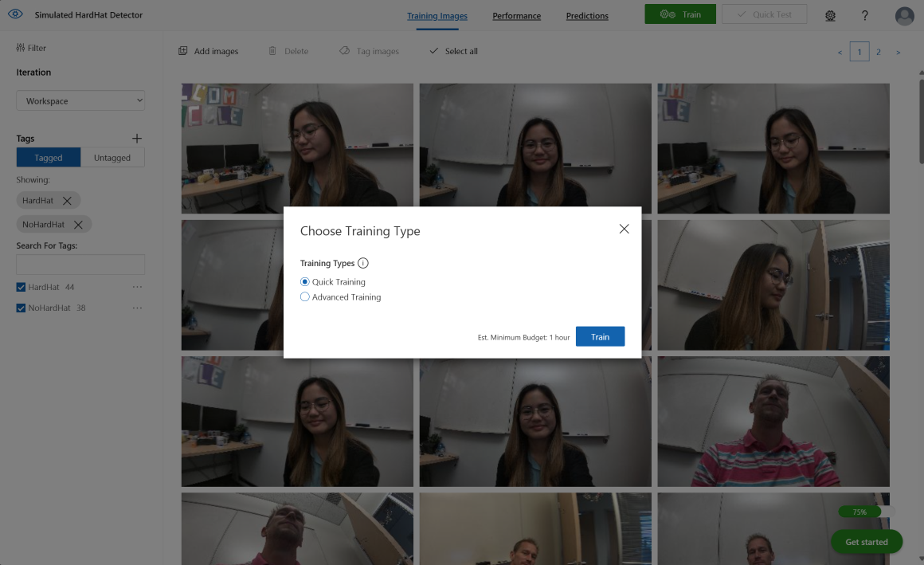The width and height of the screenshot is (924, 565).
Task: Click the Get started button
Action: (x=867, y=542)
